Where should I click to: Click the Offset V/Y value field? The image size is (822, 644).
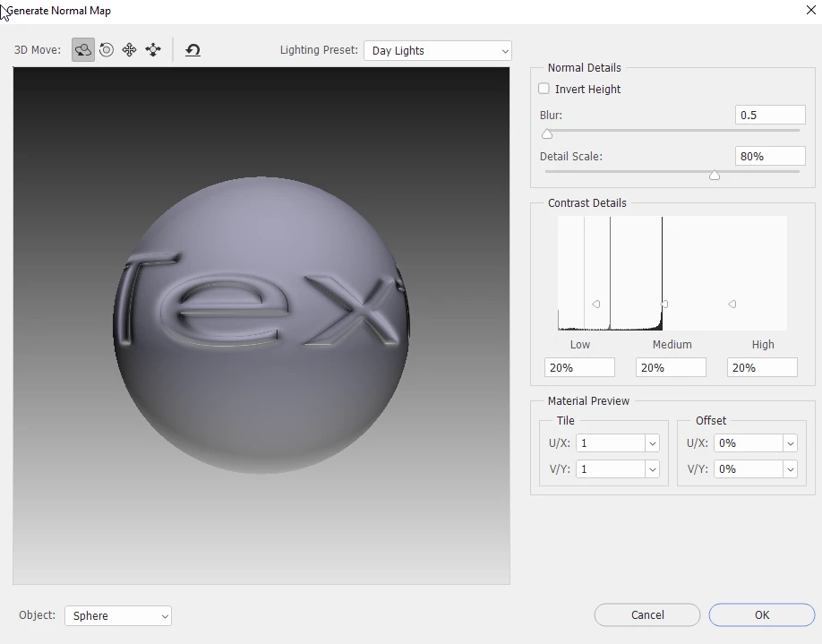749,468
